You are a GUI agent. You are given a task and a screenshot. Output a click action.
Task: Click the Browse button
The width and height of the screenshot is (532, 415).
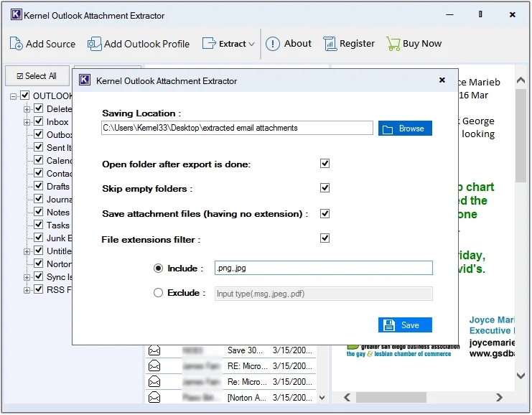(x=405, y=129)
